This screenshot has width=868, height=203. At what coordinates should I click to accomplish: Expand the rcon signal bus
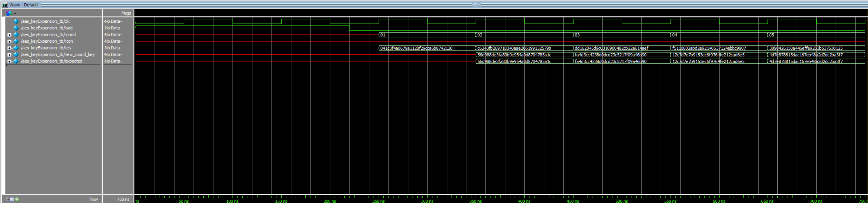pyautogui.click(x=9, y=42)
